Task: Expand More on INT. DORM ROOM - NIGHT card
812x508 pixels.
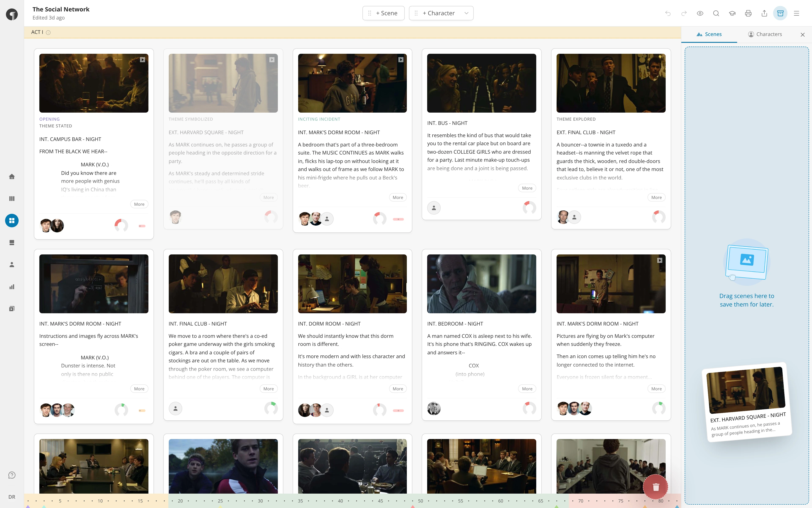Action: (398, 389)
